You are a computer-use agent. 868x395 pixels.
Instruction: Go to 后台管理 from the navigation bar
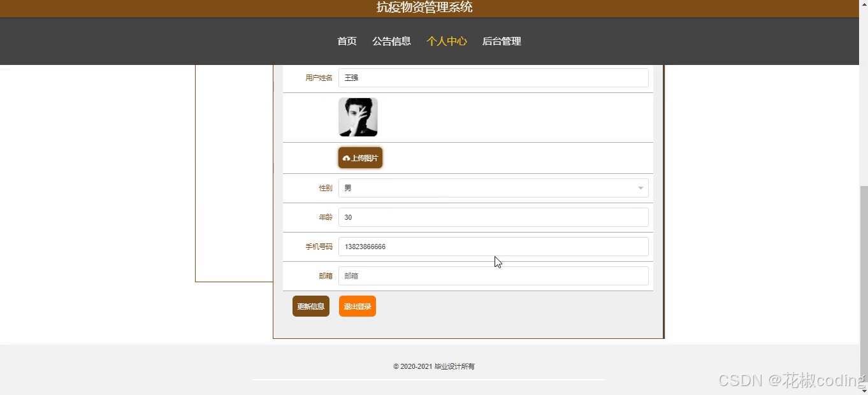(x=501, y=40)
